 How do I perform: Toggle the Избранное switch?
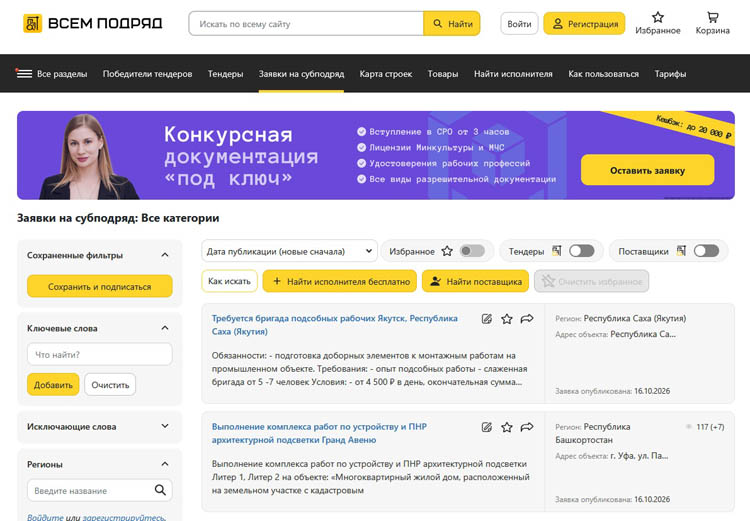[x=472, y=251]
